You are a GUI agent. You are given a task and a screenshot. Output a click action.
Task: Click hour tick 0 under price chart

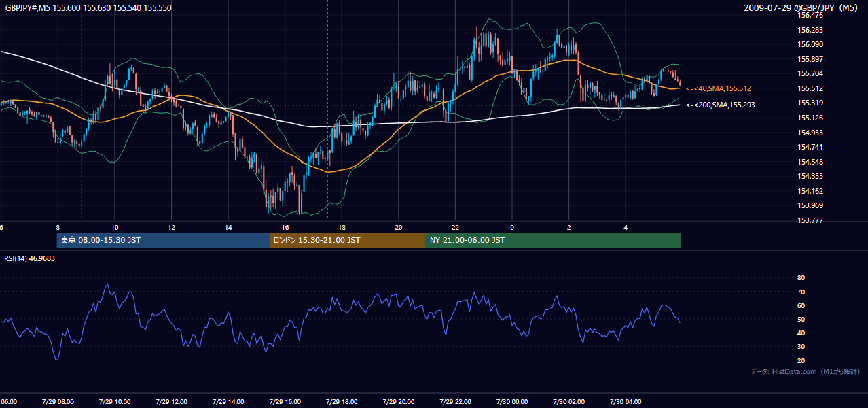click(512, 228)
